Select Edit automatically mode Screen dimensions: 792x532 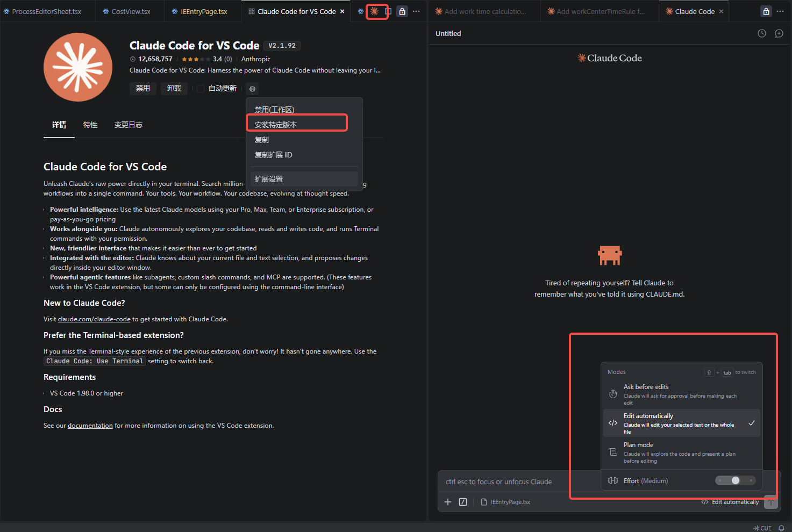pos(681,423)
